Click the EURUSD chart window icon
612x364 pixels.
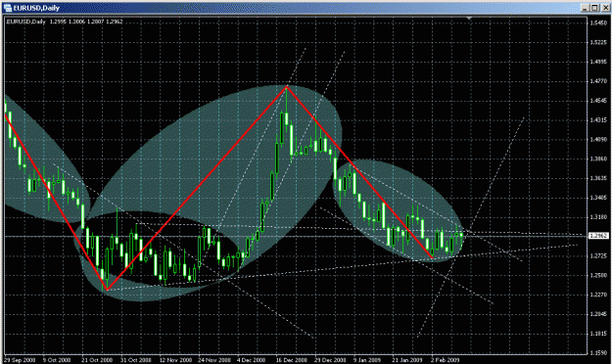8,8
